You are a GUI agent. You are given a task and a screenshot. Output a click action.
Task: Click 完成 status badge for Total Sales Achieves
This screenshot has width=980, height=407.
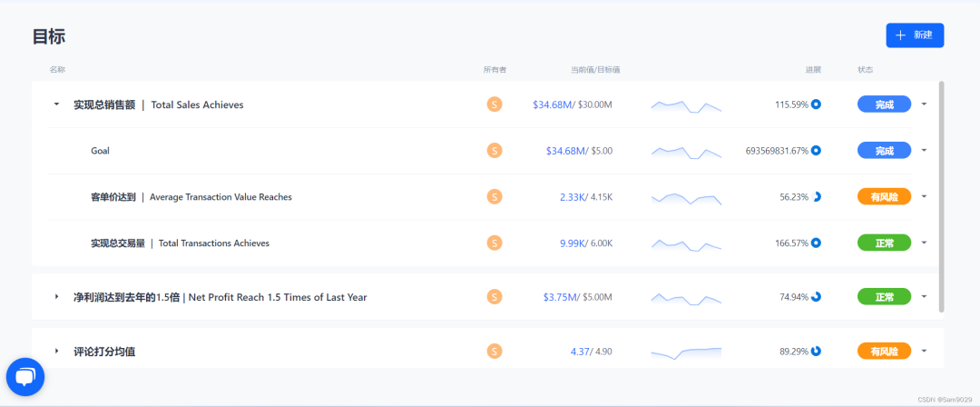[x=884, y=104]
